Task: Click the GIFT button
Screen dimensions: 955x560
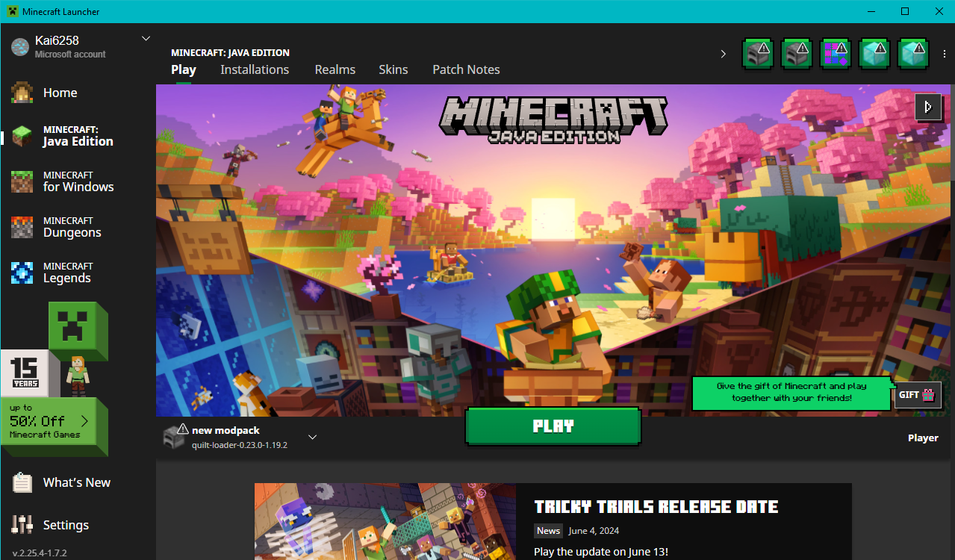Action: click(x=918, y=395)
